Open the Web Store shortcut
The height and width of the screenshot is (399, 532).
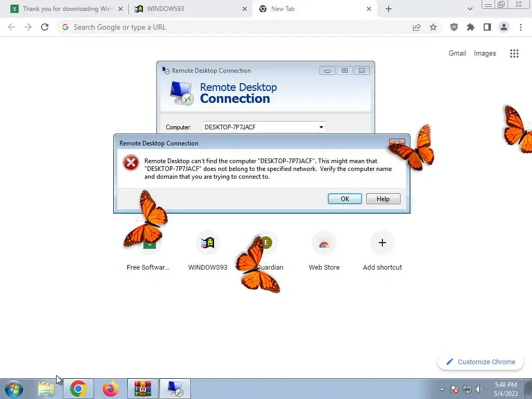tap(324, 251)
